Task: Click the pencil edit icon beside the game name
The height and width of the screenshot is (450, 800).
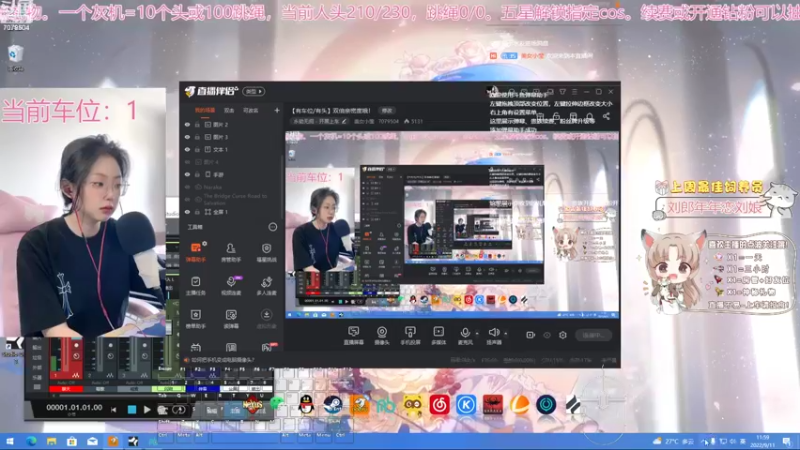Action: 345,121
